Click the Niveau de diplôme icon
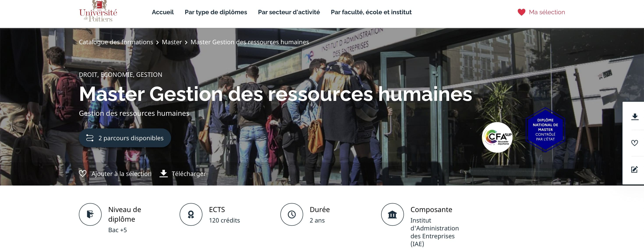Screen dimensions: 644x249 click(x=90, y=214)
